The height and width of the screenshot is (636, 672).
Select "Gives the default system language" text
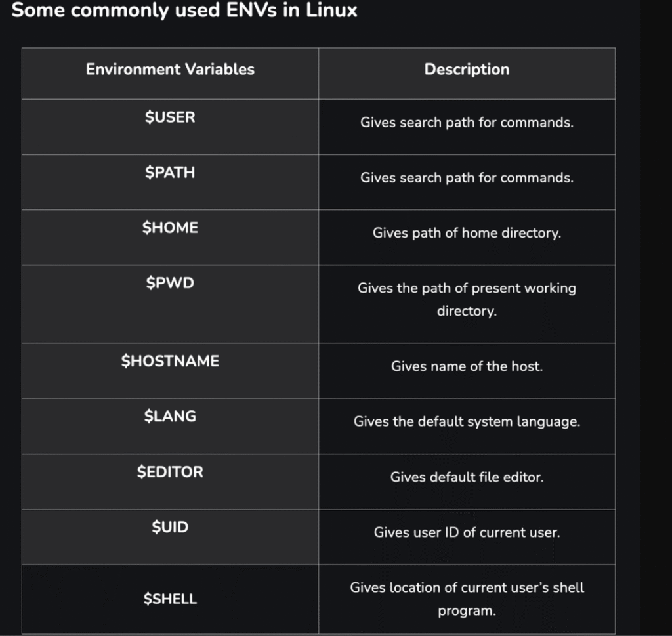[467, 421]
